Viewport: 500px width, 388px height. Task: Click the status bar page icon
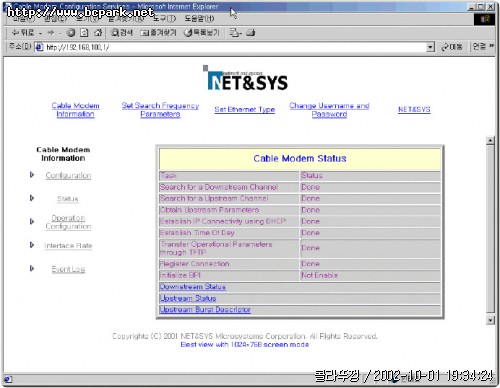tap(8, 379)
